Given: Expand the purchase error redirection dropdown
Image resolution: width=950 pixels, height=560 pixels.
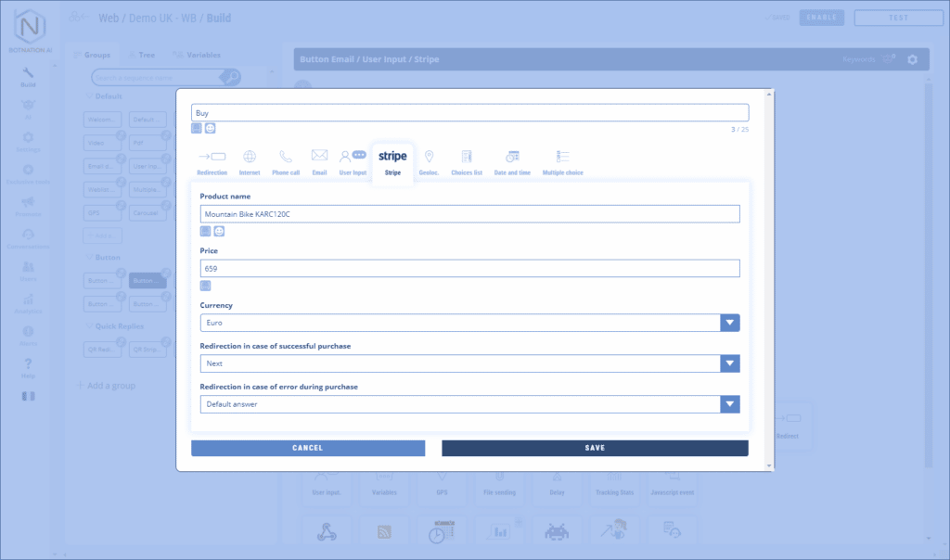Looking at the screenshot, I should [x=730, y=404].
